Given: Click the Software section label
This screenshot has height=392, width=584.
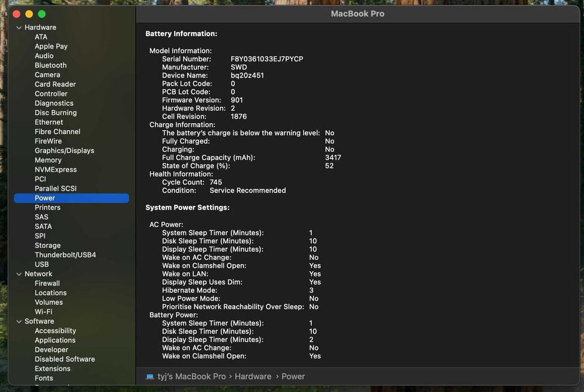Looking at the screenshot, I should [x=39, y=321].
